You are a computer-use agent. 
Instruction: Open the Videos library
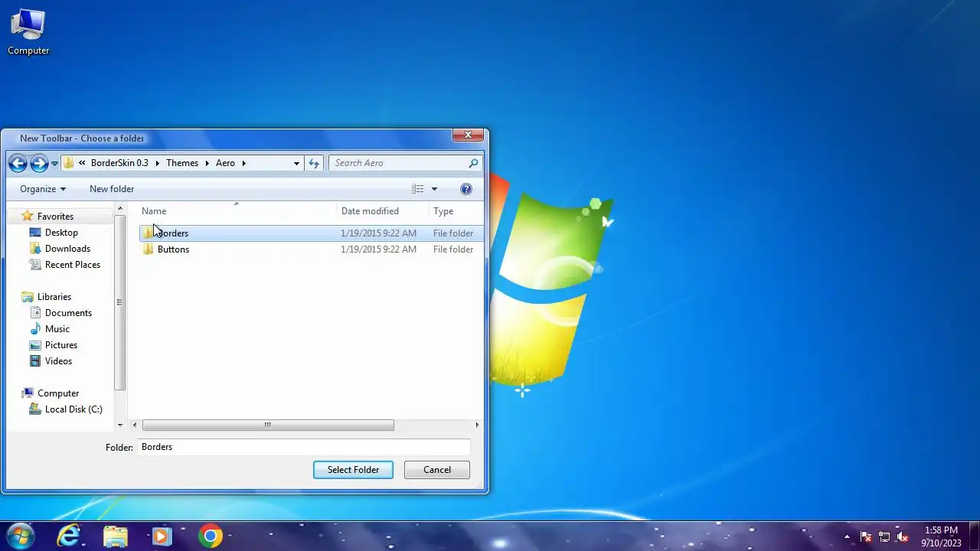pyautogui.click(x=58, y=361)
